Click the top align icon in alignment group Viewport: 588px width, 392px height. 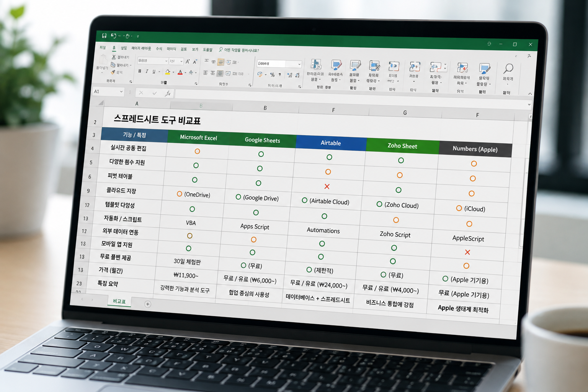pyautogui.click(x=206, y=61)
